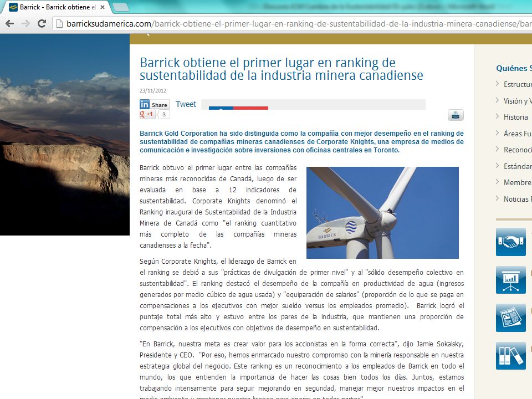Reload the page with the refresh icon
Image resolution: width=532 pixels, height=399 pixels.
pyautogui.click(x=42, y=24)
